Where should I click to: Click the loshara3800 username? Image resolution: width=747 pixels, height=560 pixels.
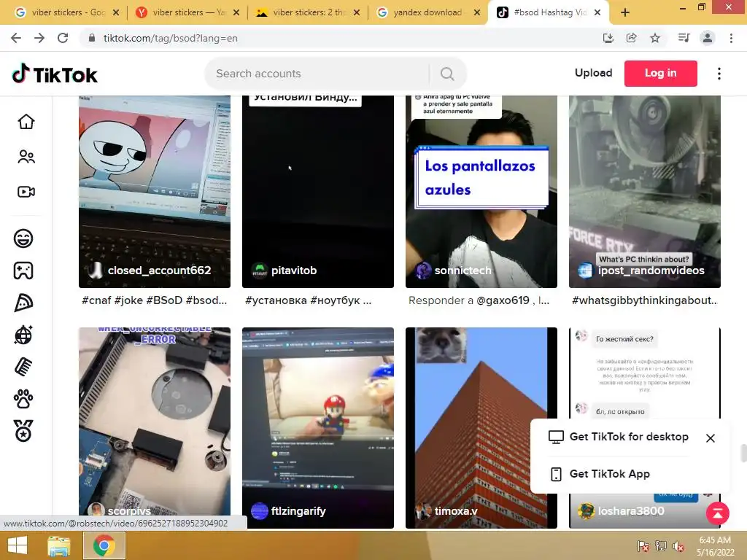coord(631,511)
